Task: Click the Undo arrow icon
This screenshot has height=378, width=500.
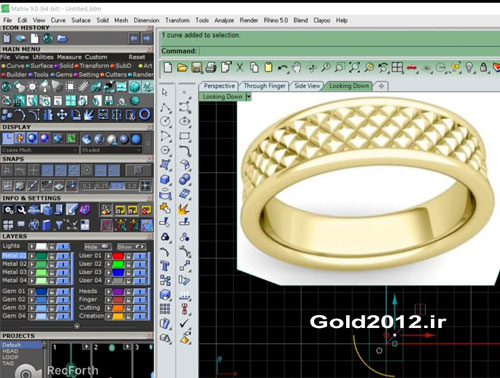Action: coord(282,68)
